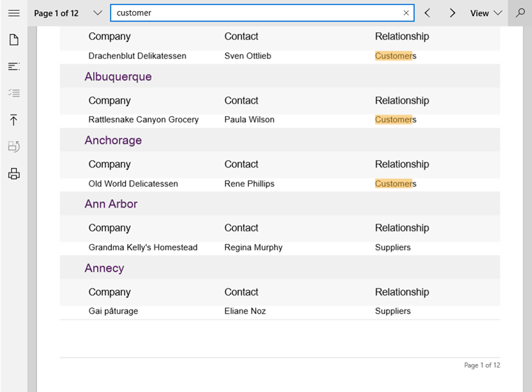Click the Anchorage group heading

[113, 140]
